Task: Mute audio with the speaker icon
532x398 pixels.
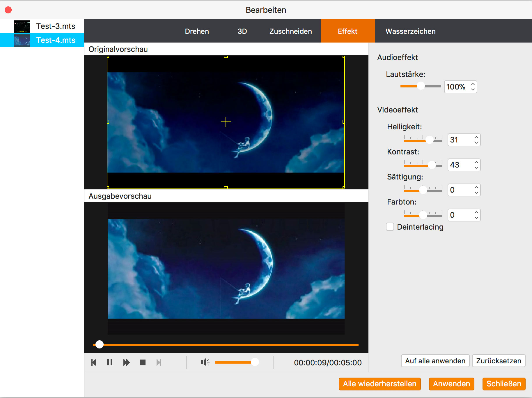Action: click(205, 362)
